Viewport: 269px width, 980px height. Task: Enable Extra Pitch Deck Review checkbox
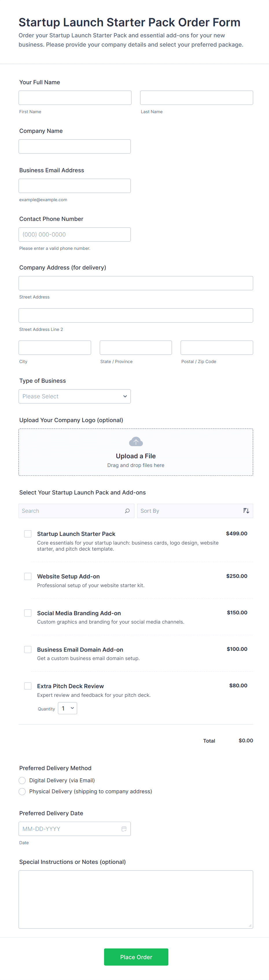pyautogui.click(x=28, y=686)
